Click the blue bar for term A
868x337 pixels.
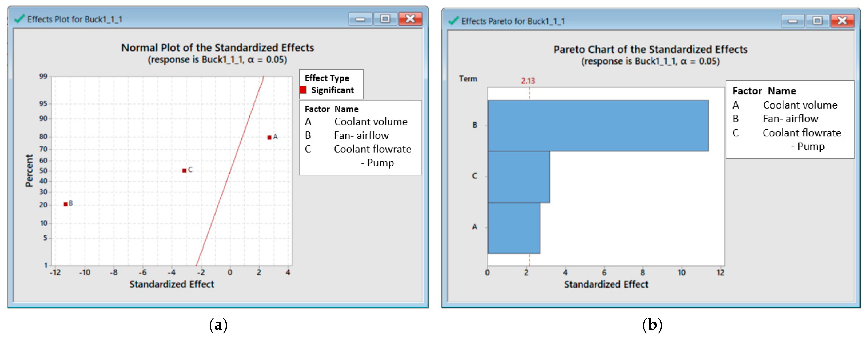click(x=514, y=228)
